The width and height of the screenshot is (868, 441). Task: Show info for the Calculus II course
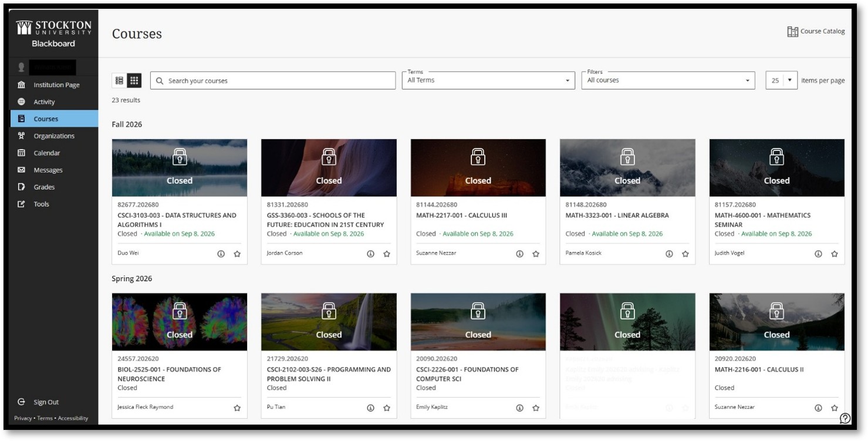(819, 408)
